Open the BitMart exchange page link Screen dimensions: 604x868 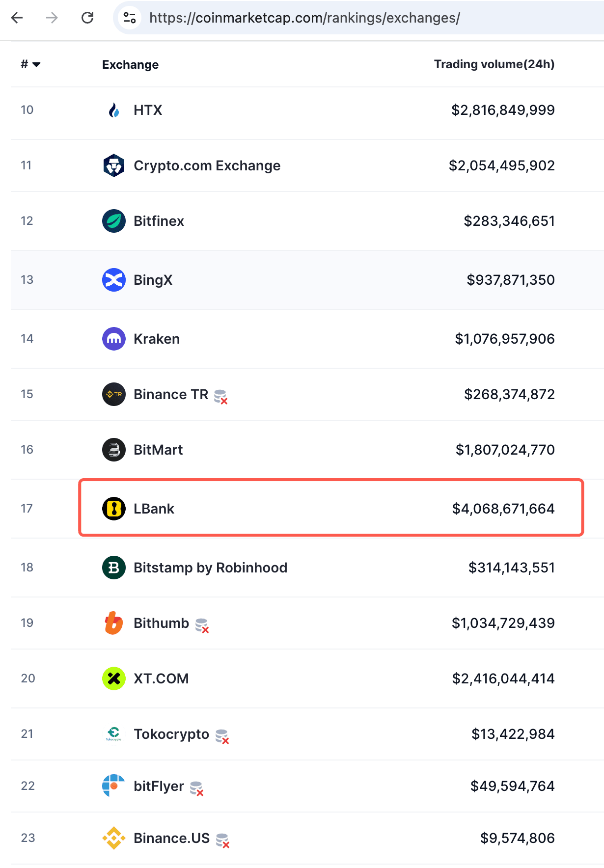158,450
